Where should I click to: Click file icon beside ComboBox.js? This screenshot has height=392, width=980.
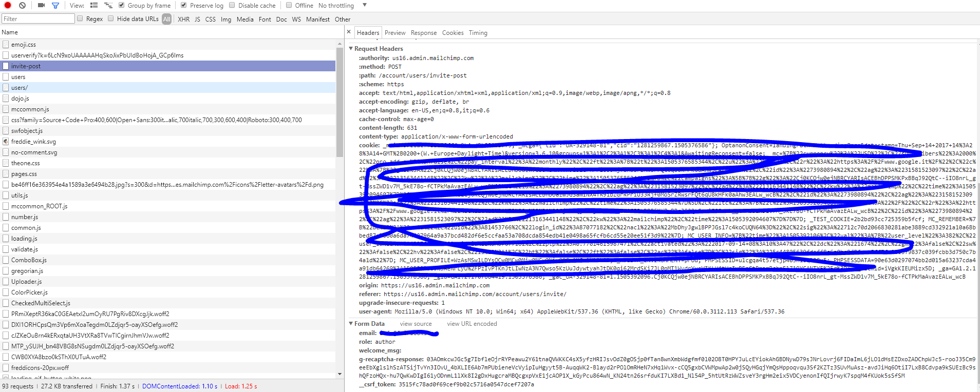(6, 260)
